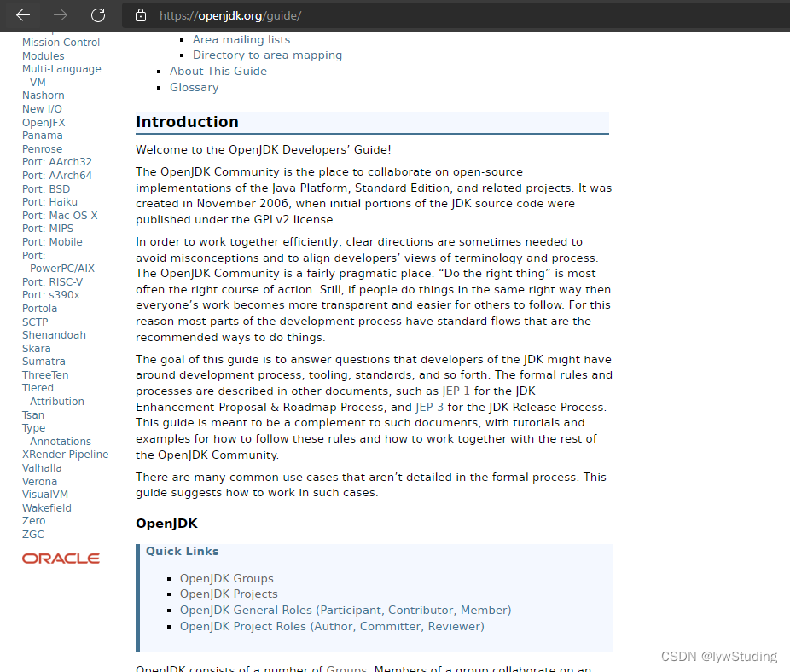The image size is (790, 672).
Task: Open the XRender Pipeline sidebar link
Action: [66, 455]
